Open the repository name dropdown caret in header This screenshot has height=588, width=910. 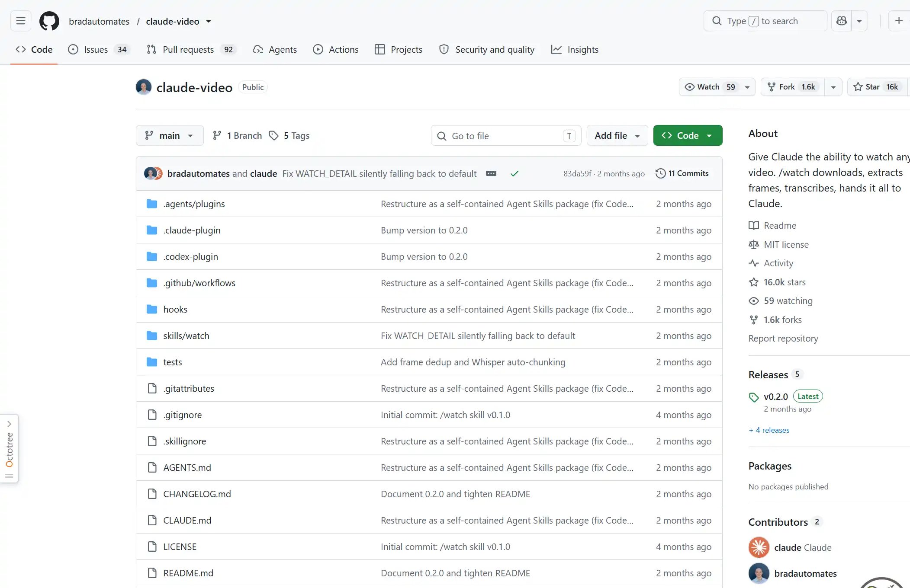click(x=209, y=21)
